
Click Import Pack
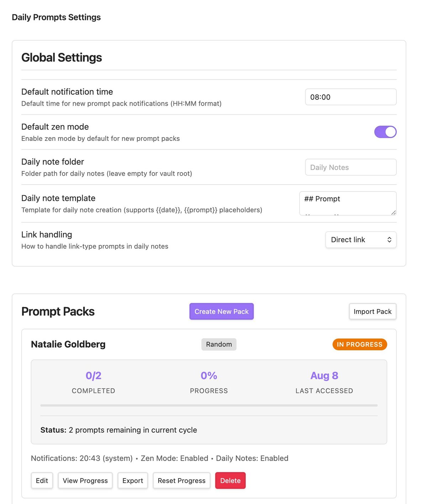point(372,311)
